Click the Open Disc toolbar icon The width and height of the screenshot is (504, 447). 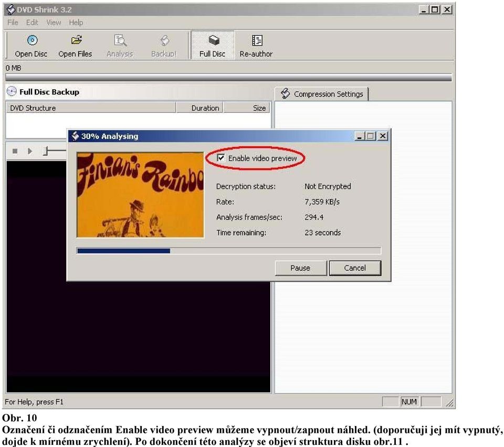pyautogui.click(x=32, y=40)
